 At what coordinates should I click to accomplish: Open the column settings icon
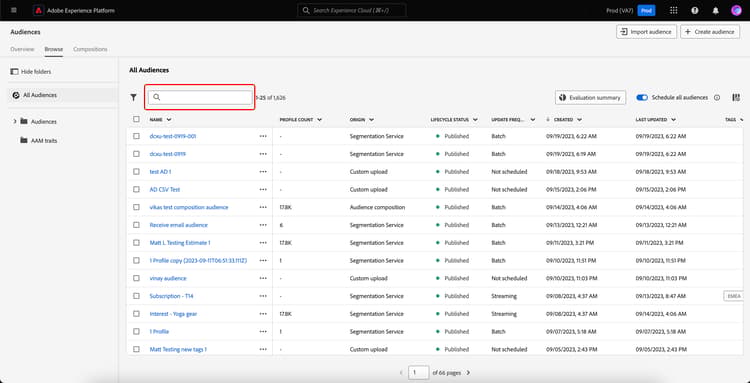point(736,97)
